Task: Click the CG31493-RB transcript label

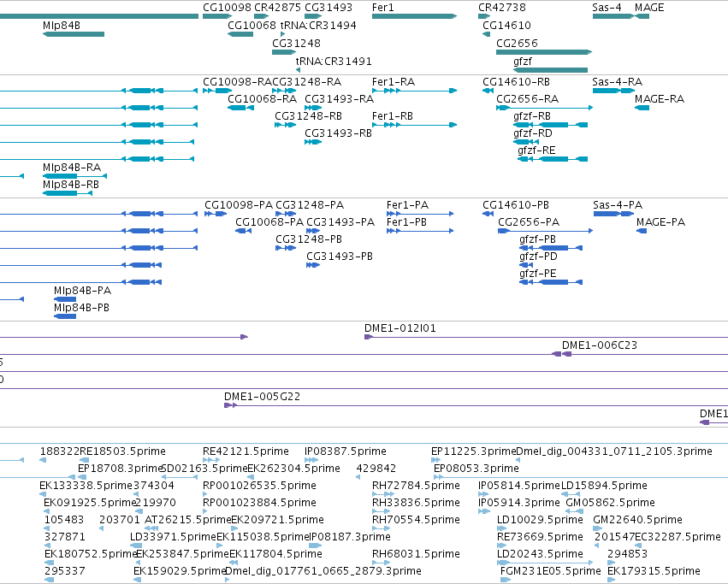Action: coord(338,133)
